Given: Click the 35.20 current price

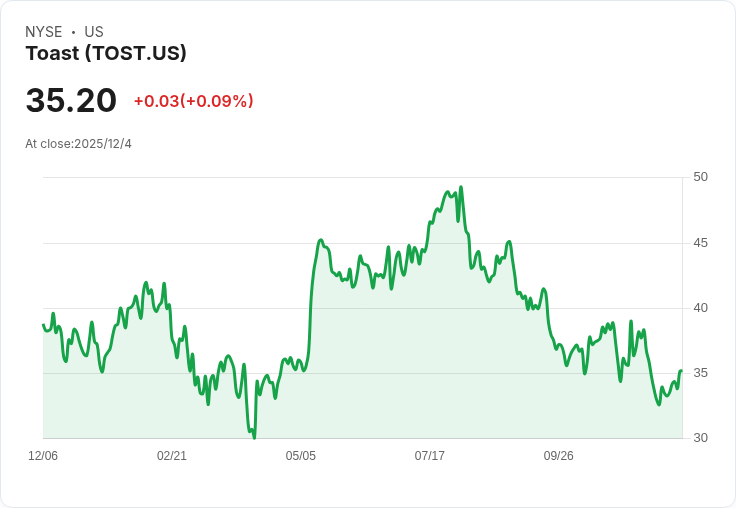Looking at the screenshot, I should pyautogui.click(x=71, y=101).
